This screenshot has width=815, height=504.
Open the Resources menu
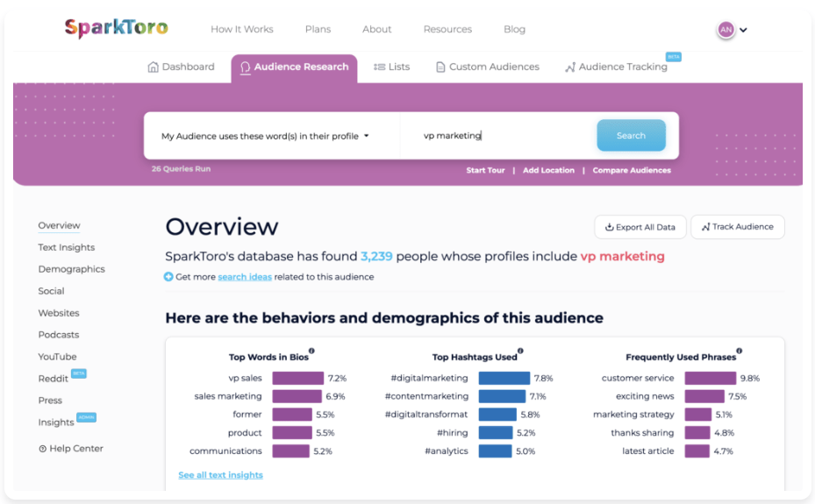click(447, 30)
